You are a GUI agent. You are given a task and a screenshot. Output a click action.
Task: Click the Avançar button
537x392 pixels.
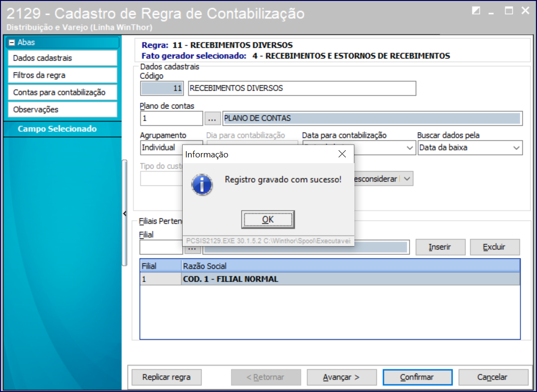point(341,377)
